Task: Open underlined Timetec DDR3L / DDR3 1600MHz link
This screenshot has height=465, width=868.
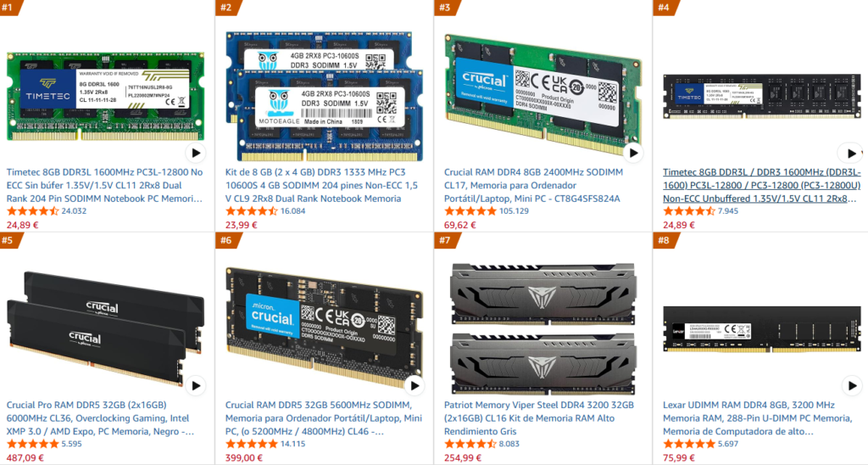Action: click(762, 185)
